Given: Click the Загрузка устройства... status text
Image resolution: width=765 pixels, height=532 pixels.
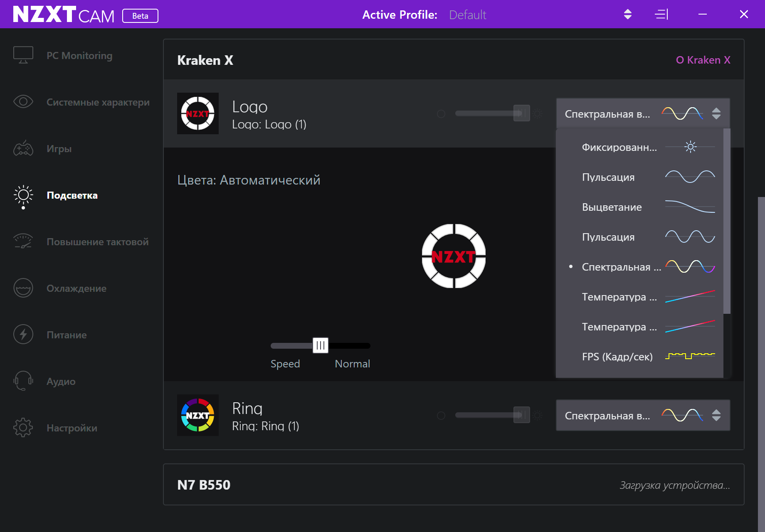Looking at the screenshot, I should [x=675, y=485].
